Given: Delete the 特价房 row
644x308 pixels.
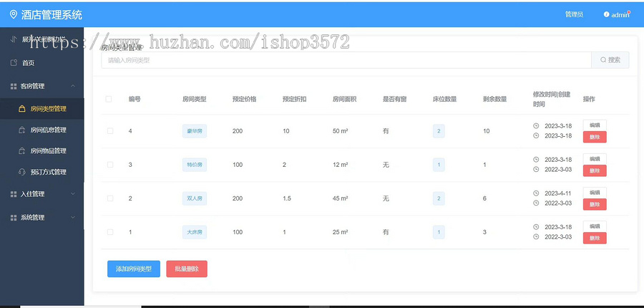Looking at the screenshot, I should point(595,170).
